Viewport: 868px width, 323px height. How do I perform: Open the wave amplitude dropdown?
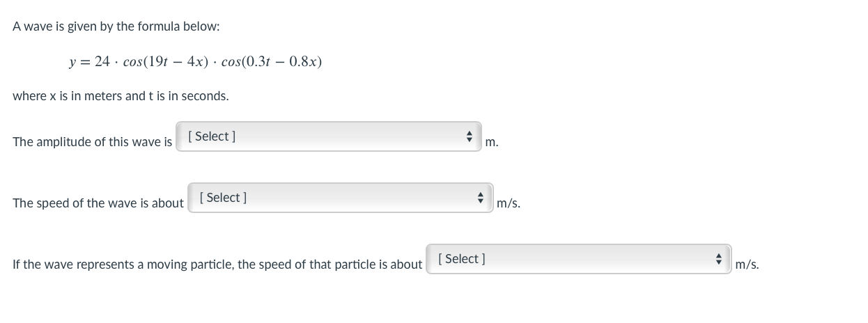point(327,136)
